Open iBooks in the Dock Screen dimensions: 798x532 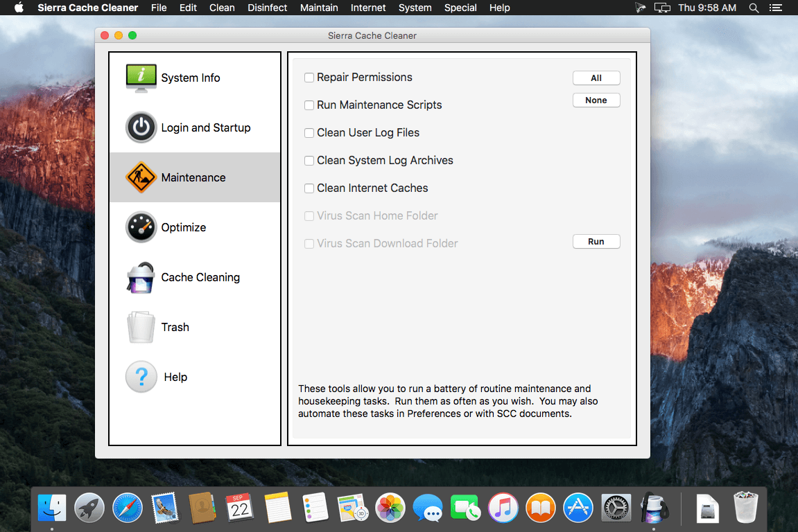click(x=541, y=508)
